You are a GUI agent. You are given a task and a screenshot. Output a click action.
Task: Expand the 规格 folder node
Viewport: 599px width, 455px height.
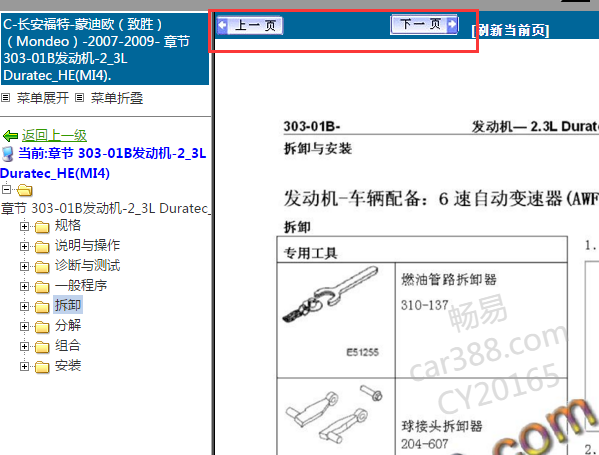[x=24, y=227]
